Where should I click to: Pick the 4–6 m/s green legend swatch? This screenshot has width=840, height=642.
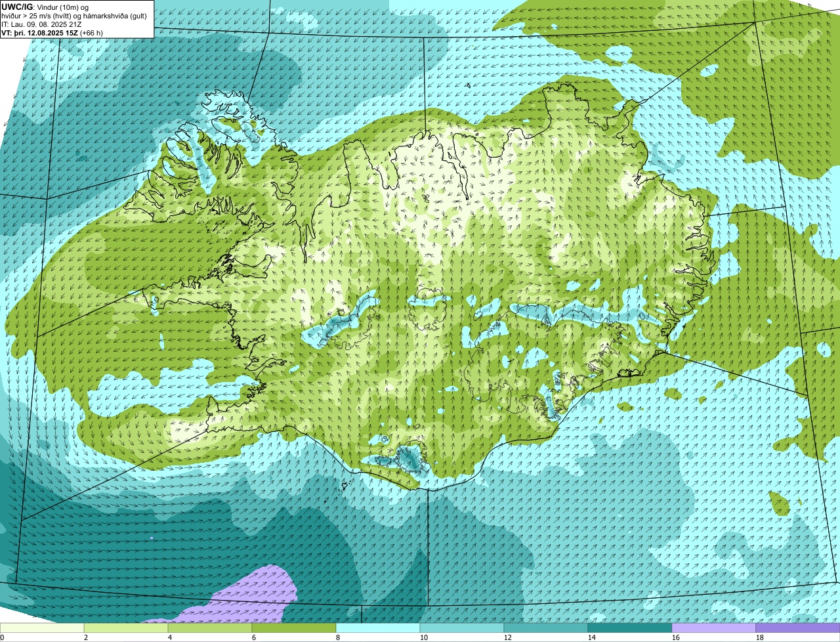coord(210,628)
